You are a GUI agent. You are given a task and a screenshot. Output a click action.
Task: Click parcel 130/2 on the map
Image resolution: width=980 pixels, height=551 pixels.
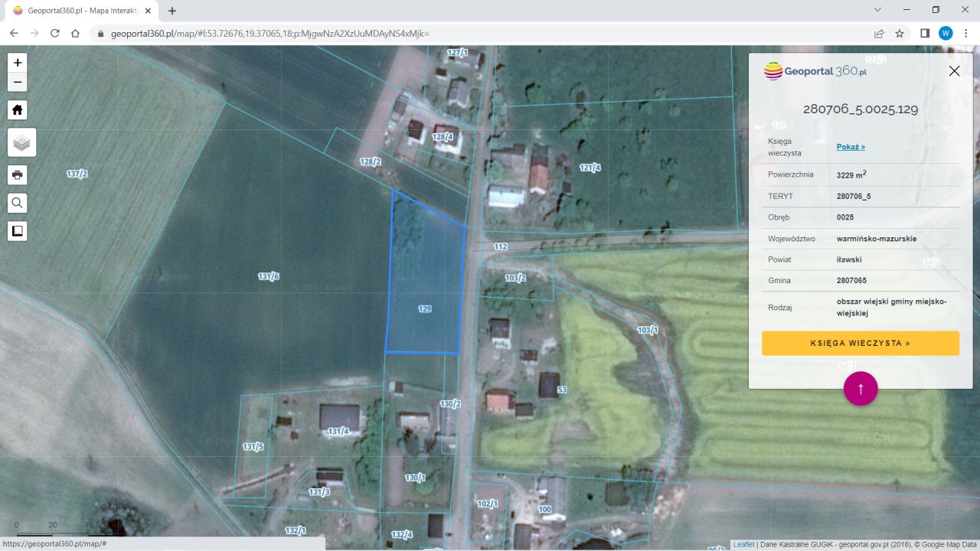point(450,403)
